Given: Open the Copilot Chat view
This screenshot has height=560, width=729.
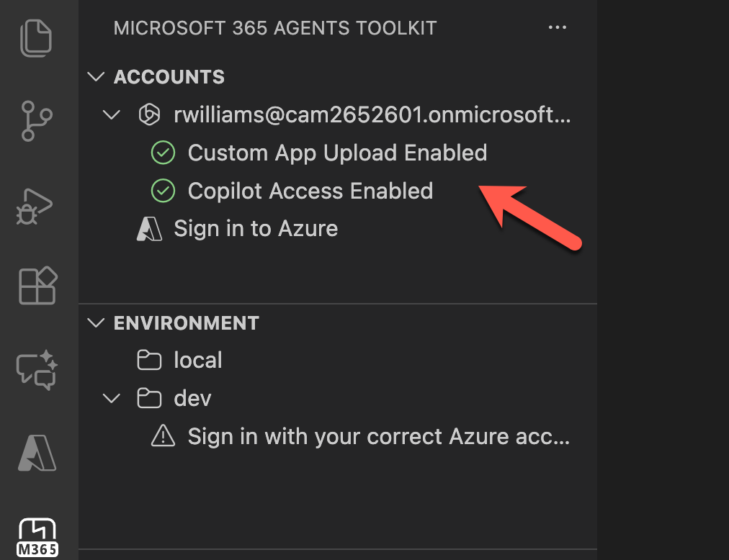Looking at the screenshot, I should pyautogui.click(x=37, y=370).
